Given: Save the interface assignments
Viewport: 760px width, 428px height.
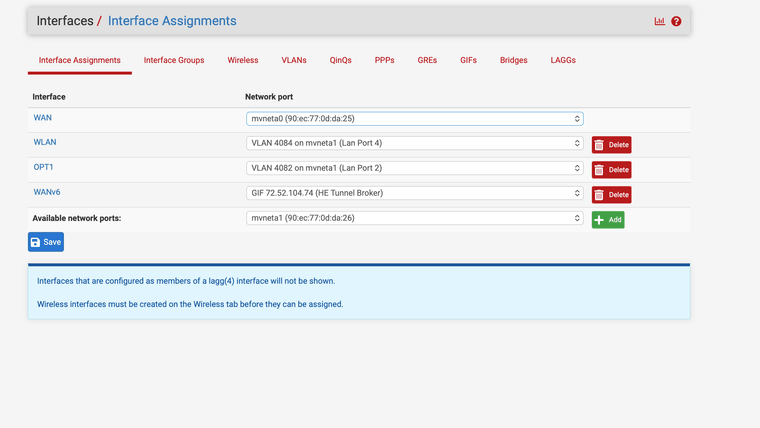Looking at the screenshot, I should (46, 242).
